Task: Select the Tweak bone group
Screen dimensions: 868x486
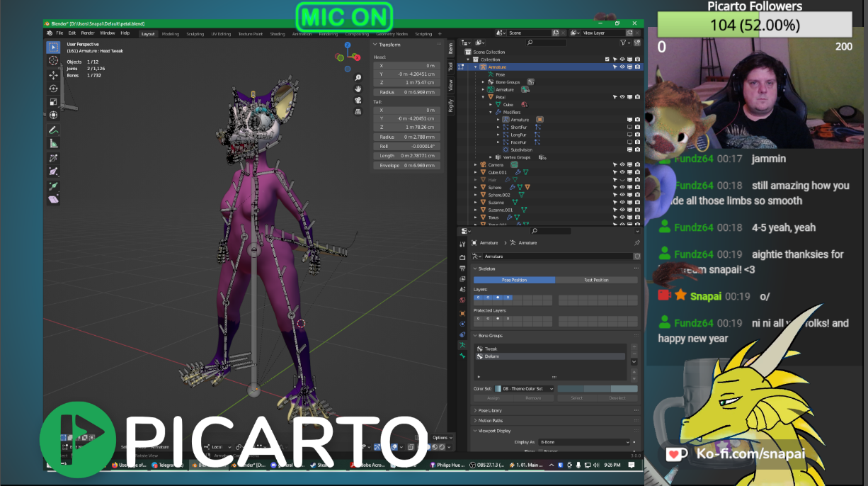Action: (549, 349)
